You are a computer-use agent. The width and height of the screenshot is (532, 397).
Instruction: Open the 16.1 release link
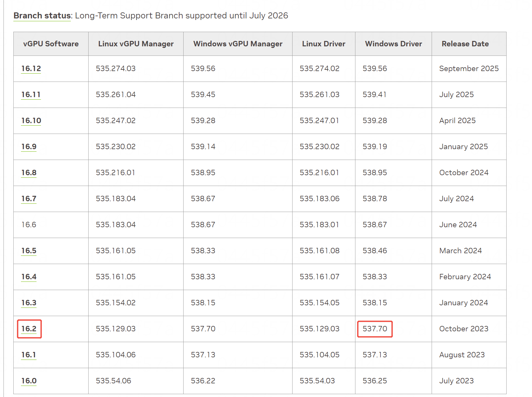click(29, 355)
